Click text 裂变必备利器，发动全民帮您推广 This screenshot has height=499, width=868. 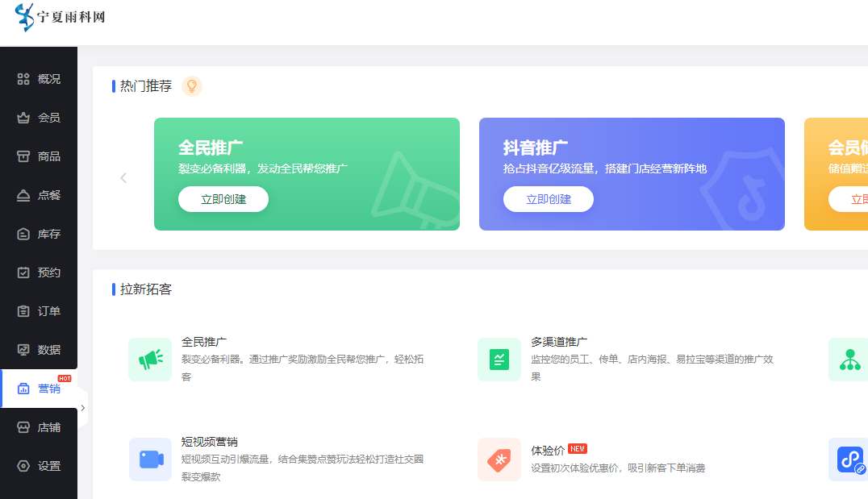coord(263,168)
